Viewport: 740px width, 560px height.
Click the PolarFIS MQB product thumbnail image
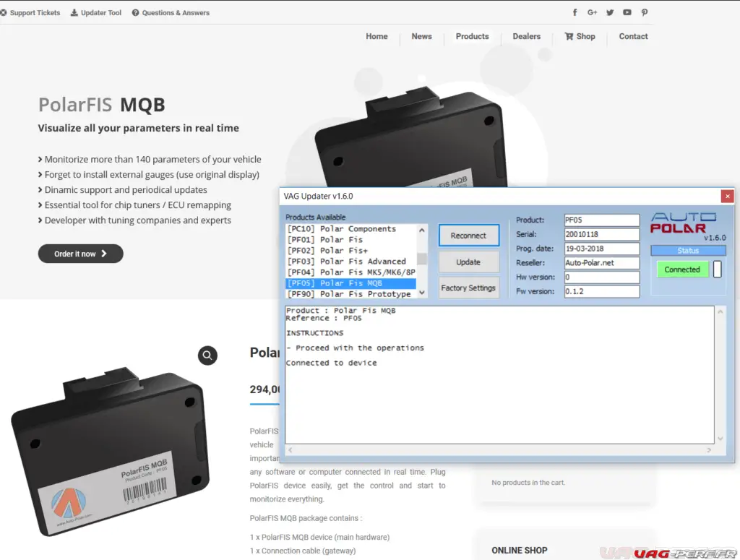tap(111, 452)
